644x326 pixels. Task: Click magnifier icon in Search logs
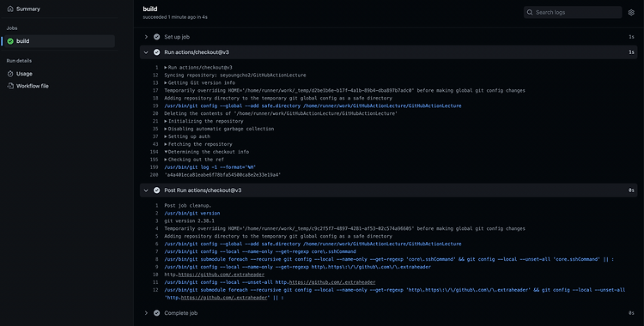point(530,12)
